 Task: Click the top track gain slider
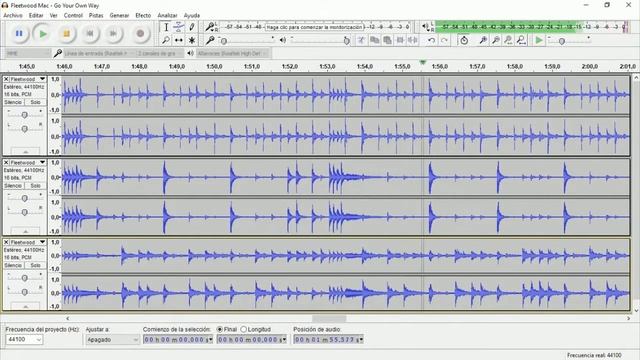24,115
